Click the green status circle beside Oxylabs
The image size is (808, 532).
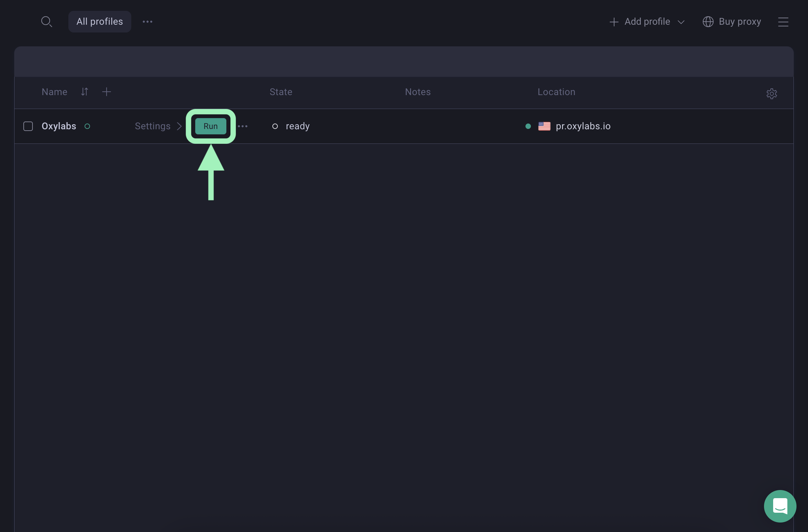point(87,126)
